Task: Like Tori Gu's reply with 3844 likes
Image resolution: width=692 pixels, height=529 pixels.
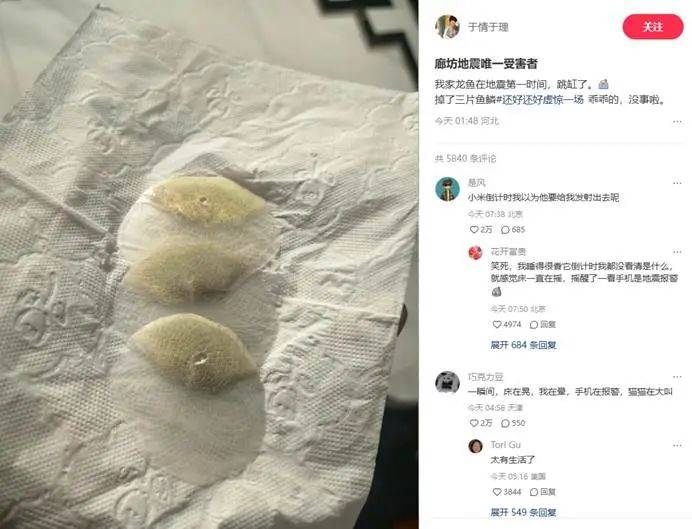Action: tap(507, 491)
